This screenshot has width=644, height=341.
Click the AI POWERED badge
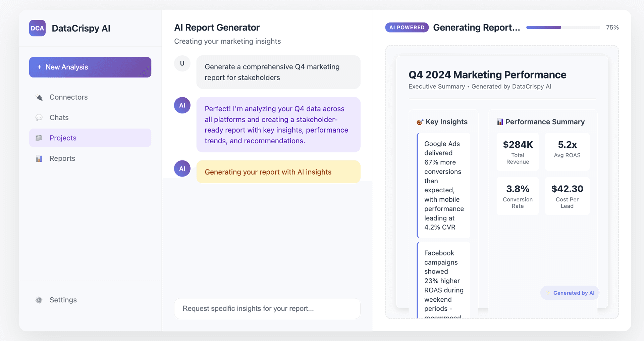click(407, 28)
